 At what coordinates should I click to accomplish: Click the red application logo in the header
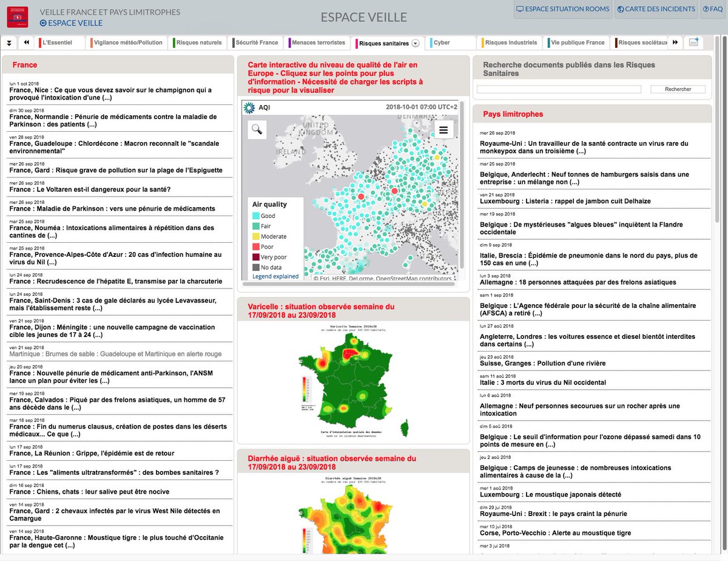pyautogui.click(x=17, y=16)
